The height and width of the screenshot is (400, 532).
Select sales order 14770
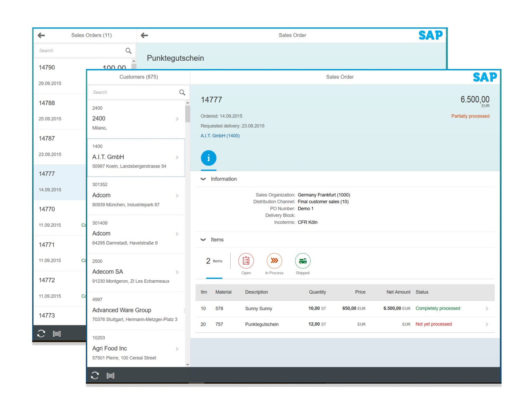60,217
